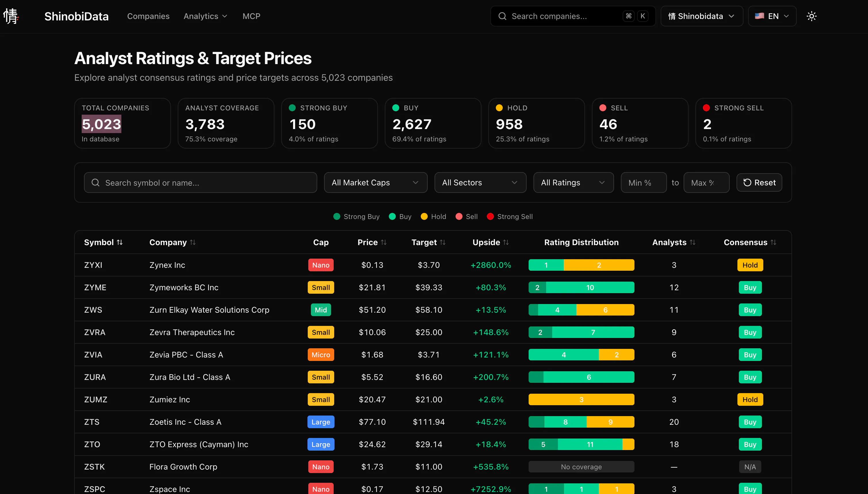Click the Buy consensus badge for ZUMZ neighbor ZTS

coord(750,422)
